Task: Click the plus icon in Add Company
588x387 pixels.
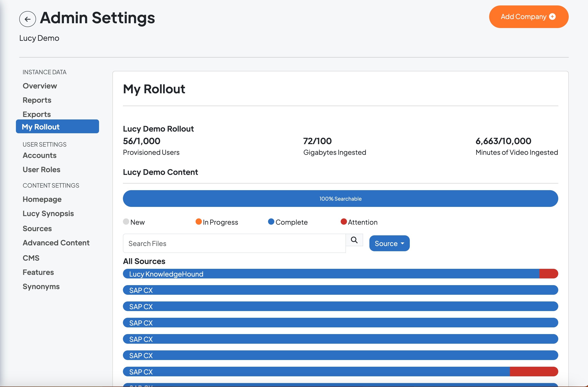Action: tap(552, 17)
